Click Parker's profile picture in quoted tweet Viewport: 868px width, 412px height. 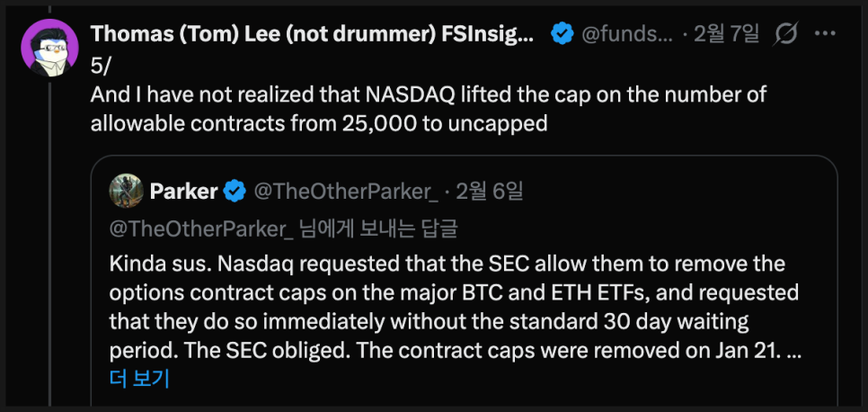coord(126,191)
